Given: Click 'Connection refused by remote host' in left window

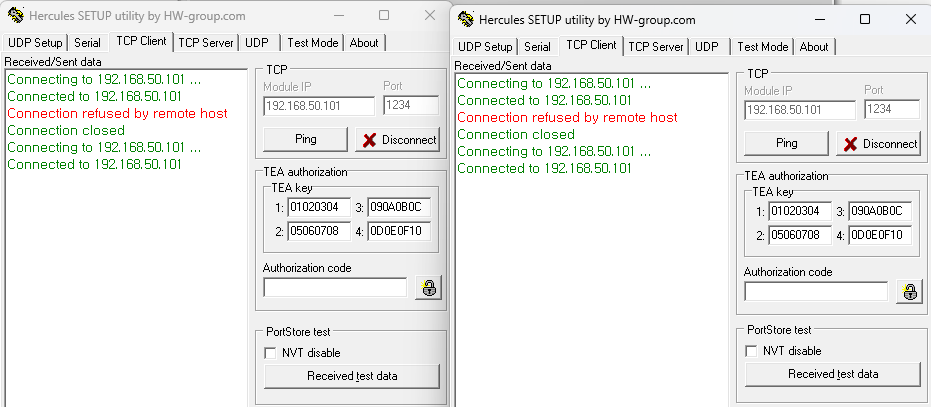Looking at the screenshot, I should (118, 113).
